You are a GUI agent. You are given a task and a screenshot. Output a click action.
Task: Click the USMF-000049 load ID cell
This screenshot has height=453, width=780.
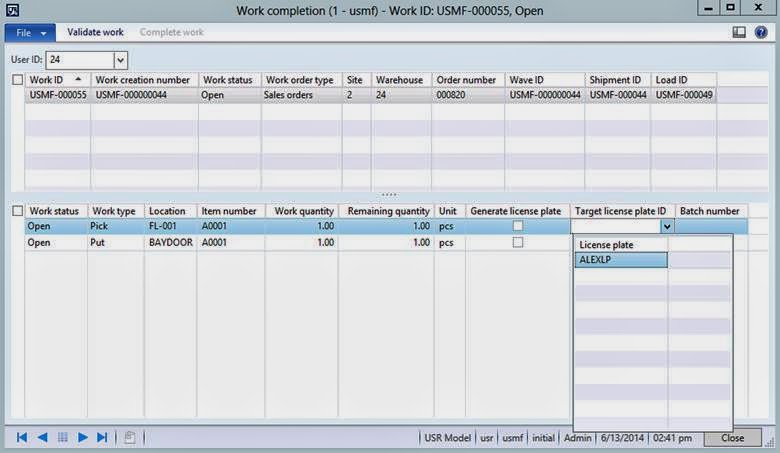(684, 95)
